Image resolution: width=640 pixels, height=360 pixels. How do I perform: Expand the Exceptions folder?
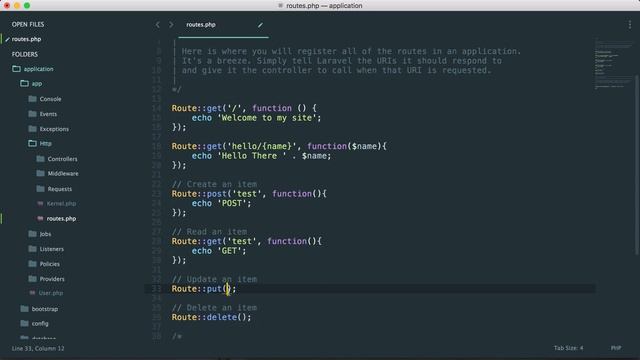click(x=54, y=129)
